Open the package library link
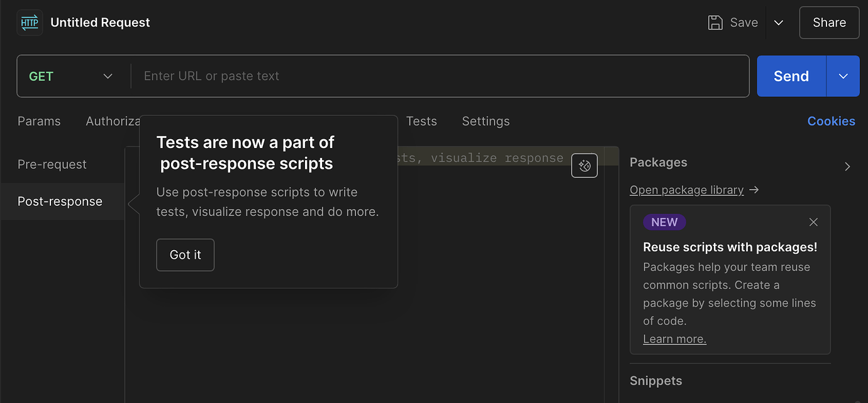868x403 pixels. click(686, 190)
